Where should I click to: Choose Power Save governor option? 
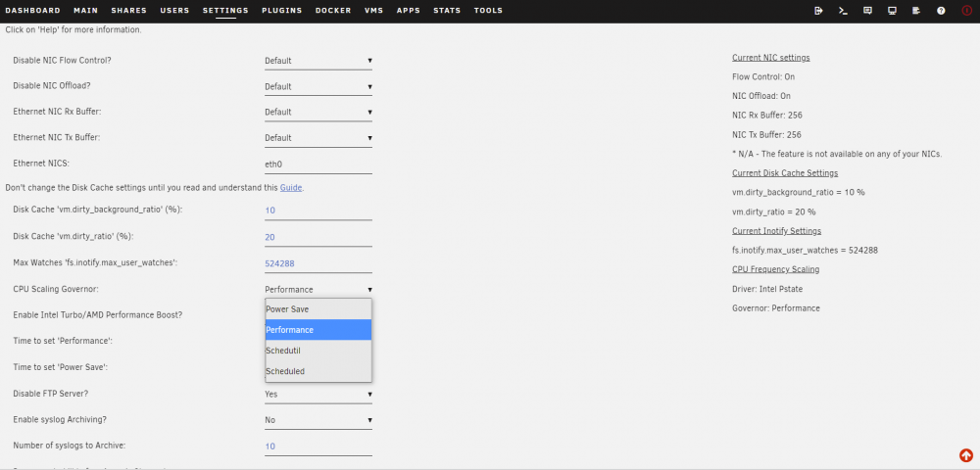click(x=318, y=309)
